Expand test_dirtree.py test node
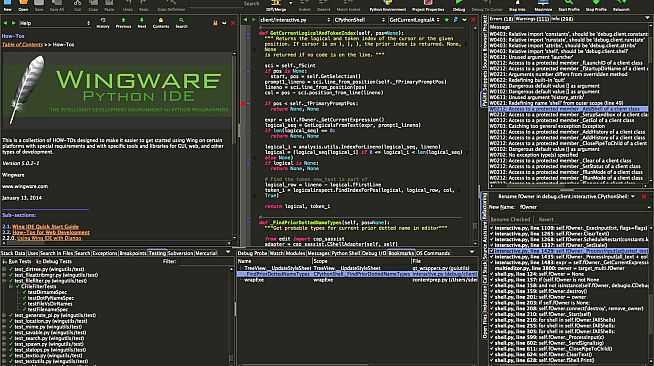The width and height of the screenshot is (654, 366). tap(5, 269)
